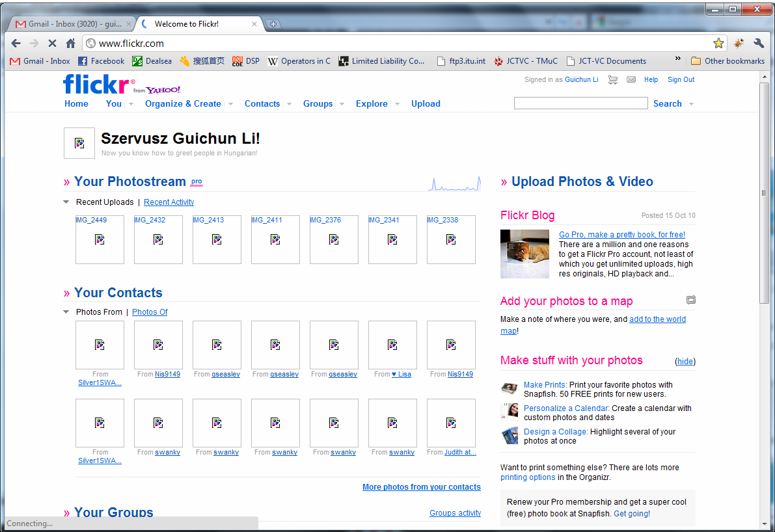Click the Search button

(667, 103)
